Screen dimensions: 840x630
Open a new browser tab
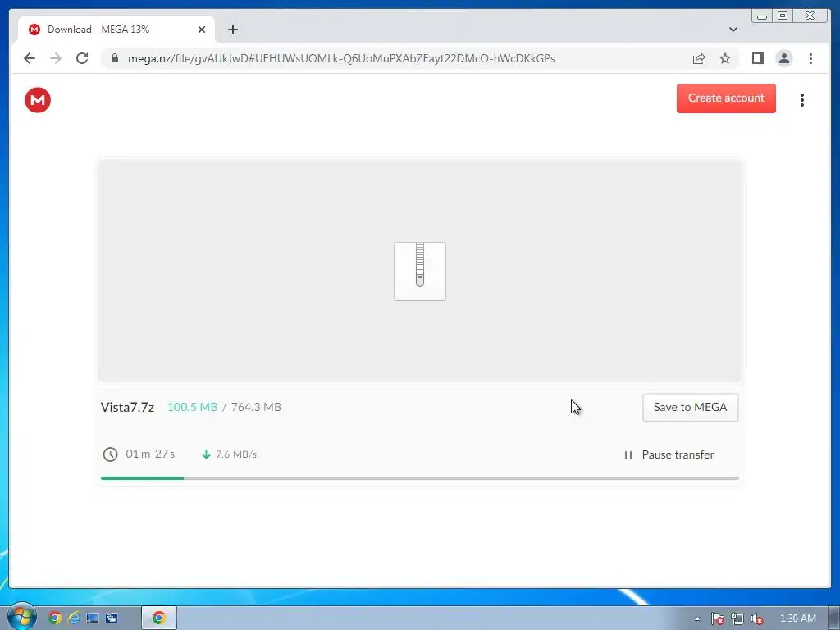click(232, 30)
